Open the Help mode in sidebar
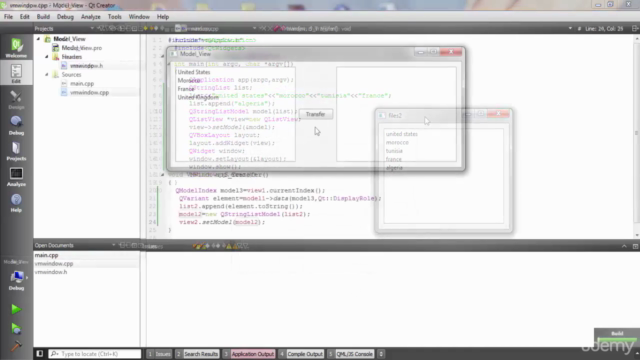Screen dimensions: 640x360 pos(16,202)
